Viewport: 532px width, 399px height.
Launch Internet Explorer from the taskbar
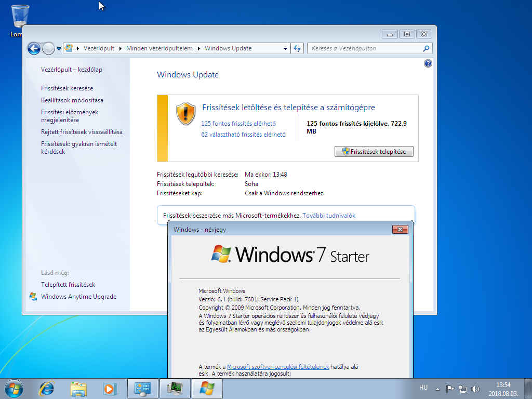[47, 389]
